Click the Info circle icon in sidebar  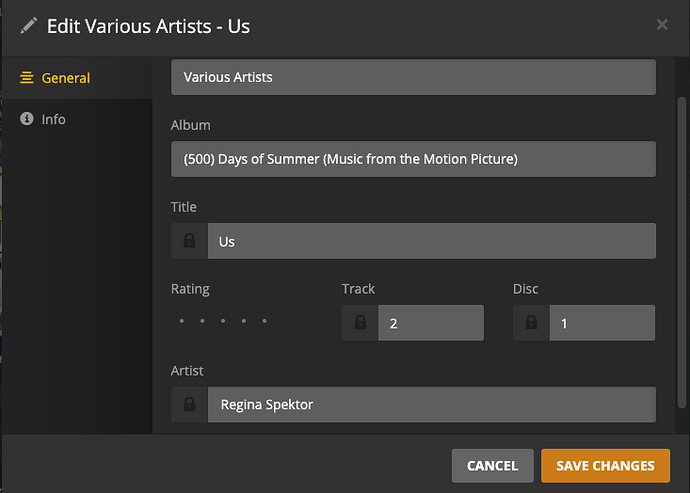(x=27, y=119)
